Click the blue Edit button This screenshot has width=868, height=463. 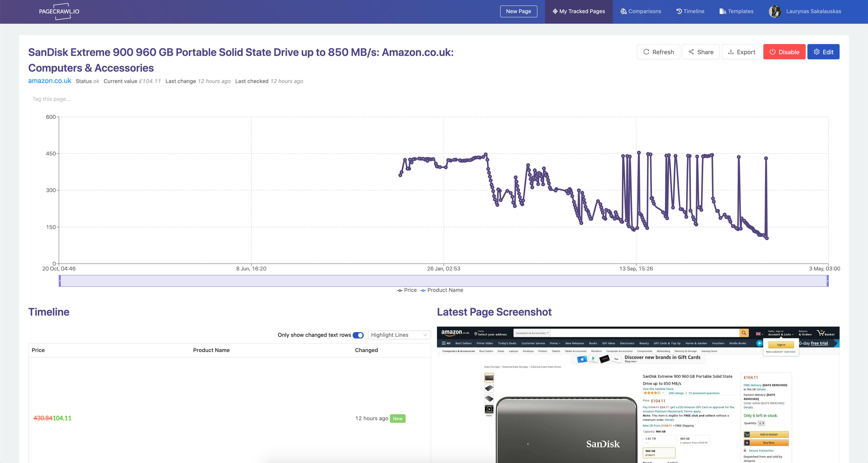click(823, 52)
